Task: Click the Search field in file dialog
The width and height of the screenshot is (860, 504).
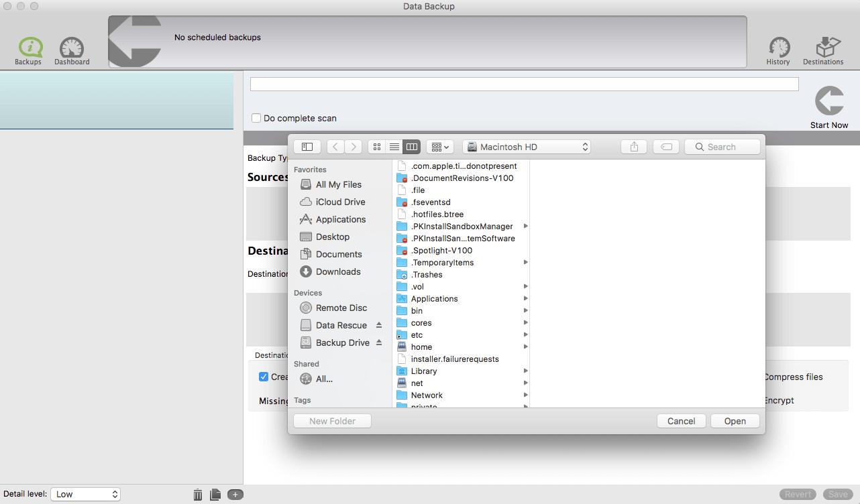Action: [722, 147]
